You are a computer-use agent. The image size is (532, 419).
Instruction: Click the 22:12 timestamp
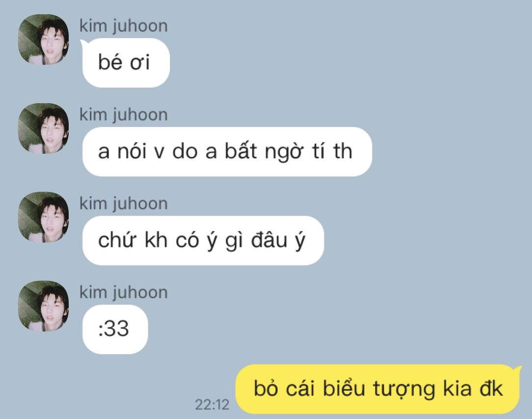pos(212,404)
